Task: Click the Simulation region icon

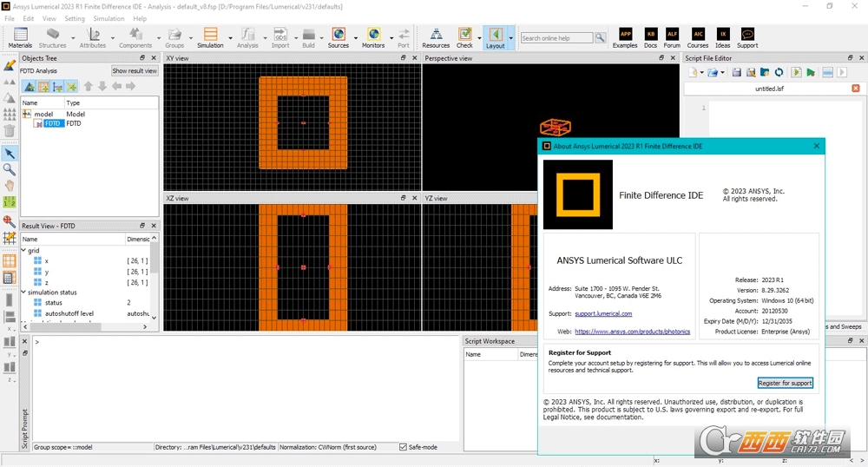Action: (x=210, y=35)
